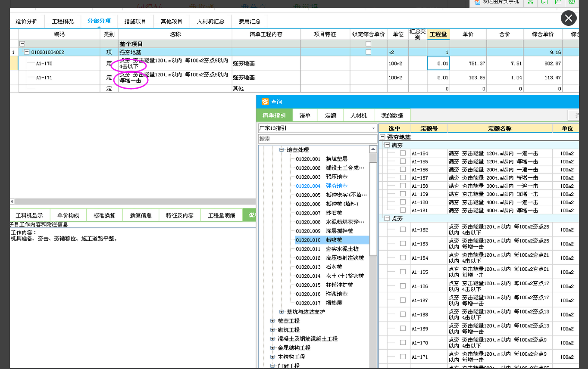Open the 其他项目 tab
Viewport: 588px width, 369px height.
[172, 21]
